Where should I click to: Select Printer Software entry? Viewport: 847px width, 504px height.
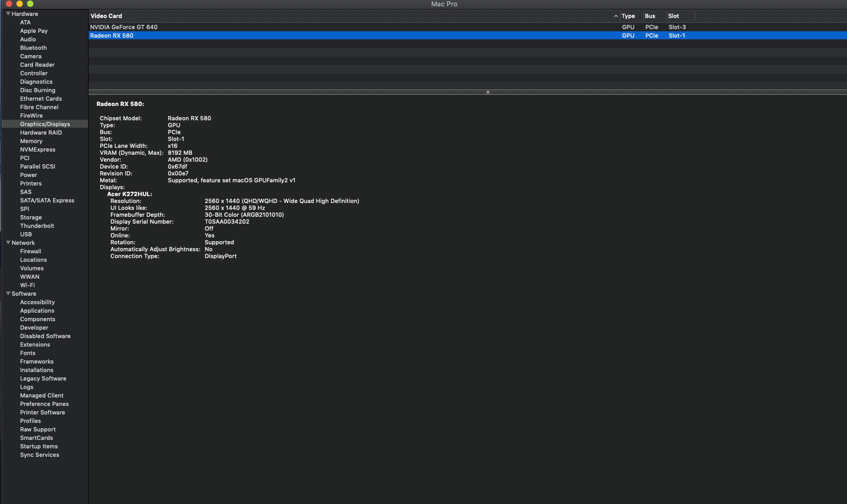42,412
